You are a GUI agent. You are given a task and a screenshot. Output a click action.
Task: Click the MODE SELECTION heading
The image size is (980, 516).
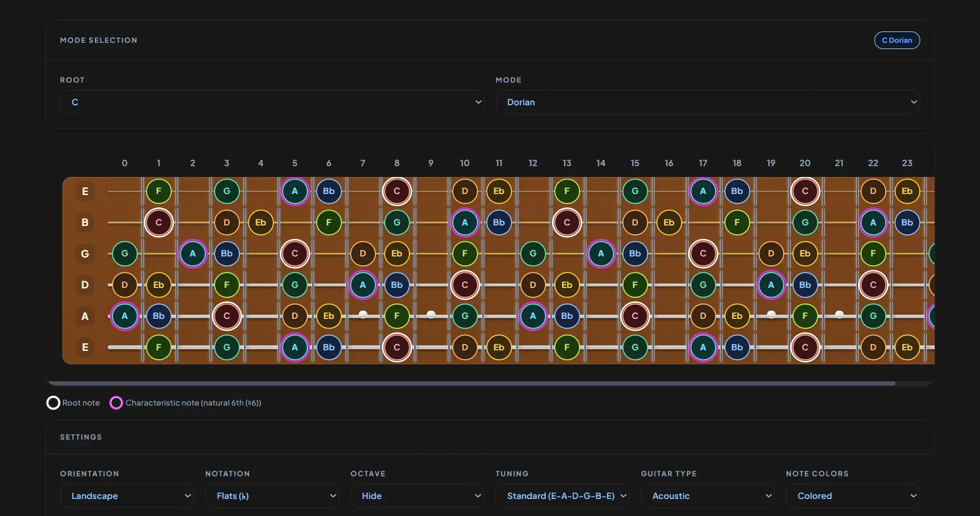(98, 40)
